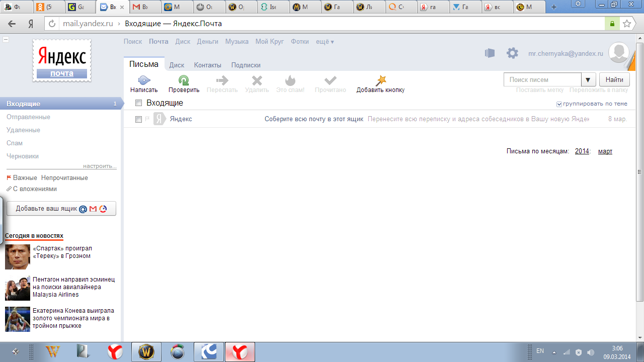Open the Мой Круг service link
Viewport: 644px width, 362px height.
click(x=270, y=42)
